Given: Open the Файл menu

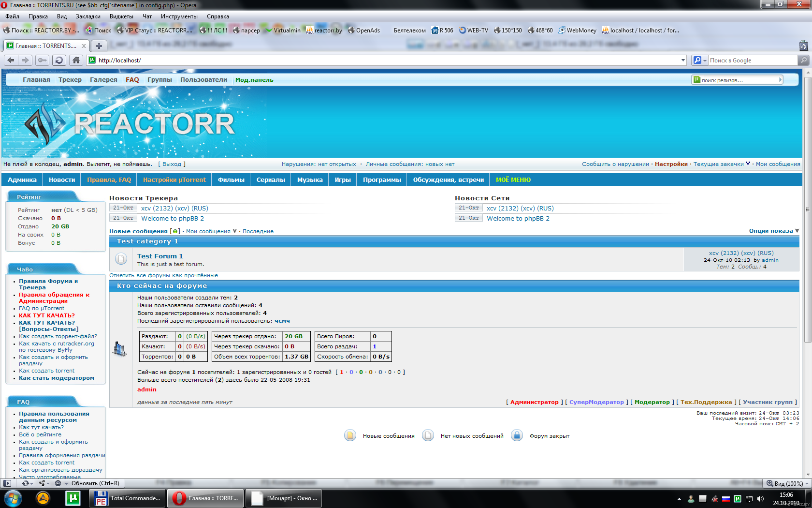Looking at the screenshot, I should click(13, 16).
